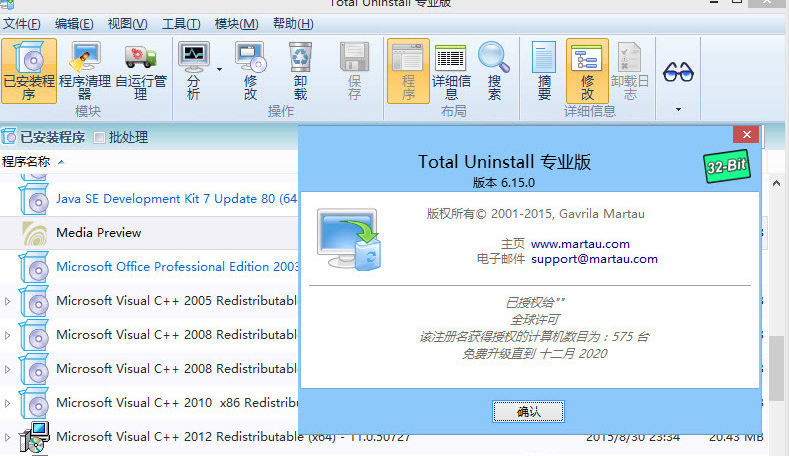Open the 帮助(H) menu

point(293,24)
